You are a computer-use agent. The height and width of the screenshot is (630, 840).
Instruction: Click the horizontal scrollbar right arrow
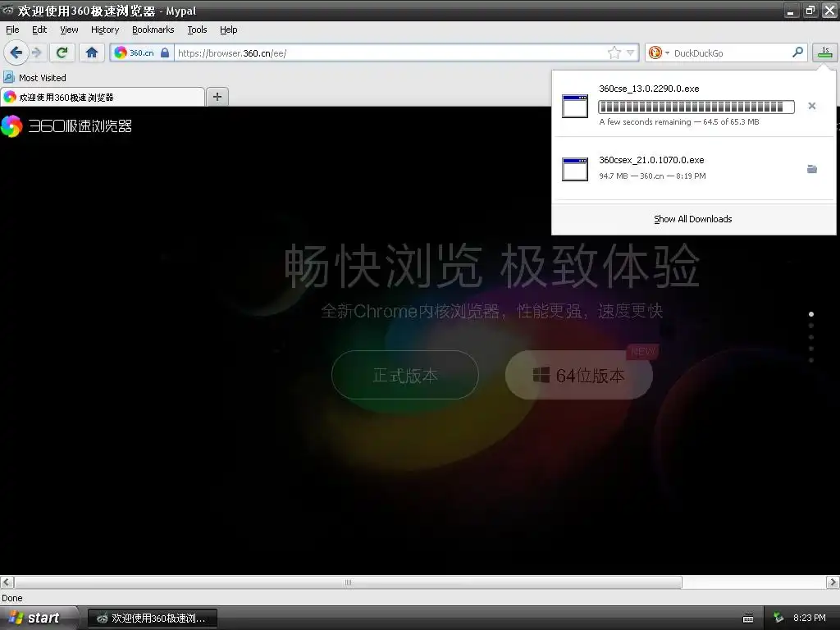coord(833,582)
